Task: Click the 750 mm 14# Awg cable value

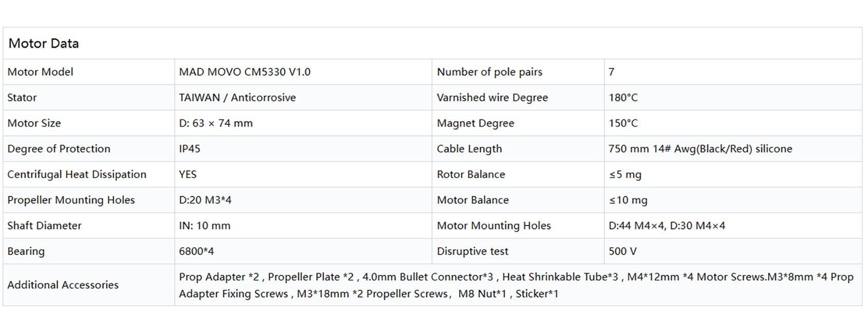Action: 700,149
